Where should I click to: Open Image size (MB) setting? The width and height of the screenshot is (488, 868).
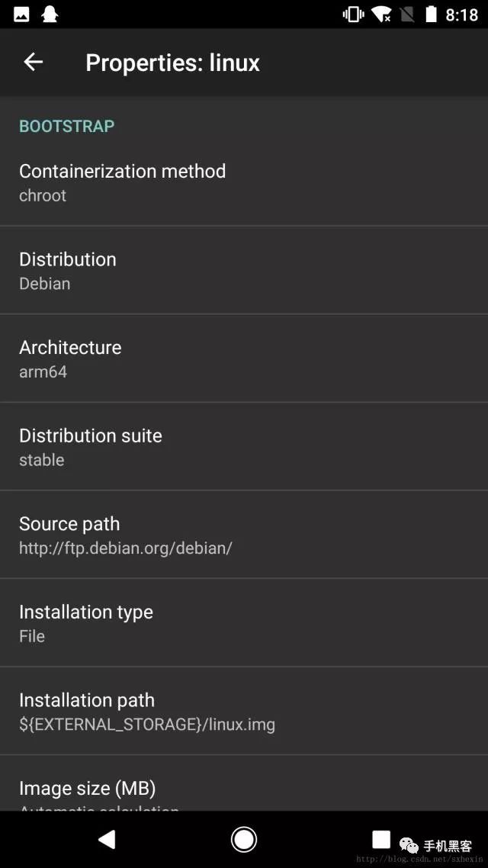[x=244, y=783]
